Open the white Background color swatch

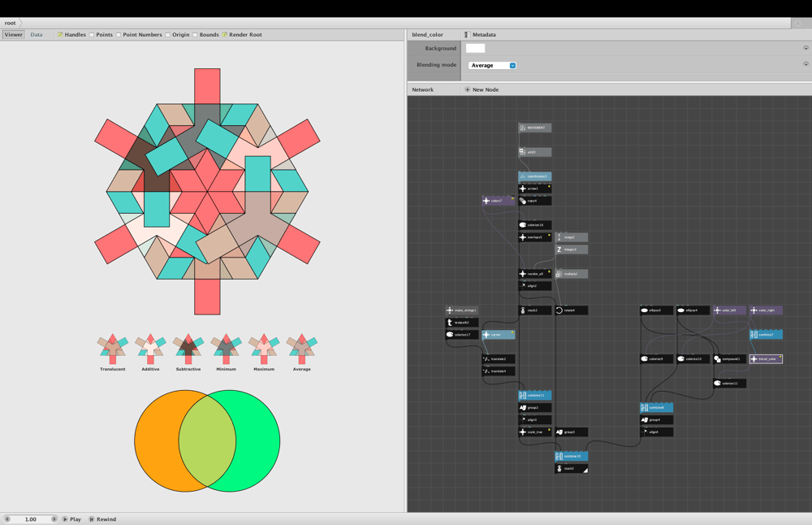tap(475, 48)
